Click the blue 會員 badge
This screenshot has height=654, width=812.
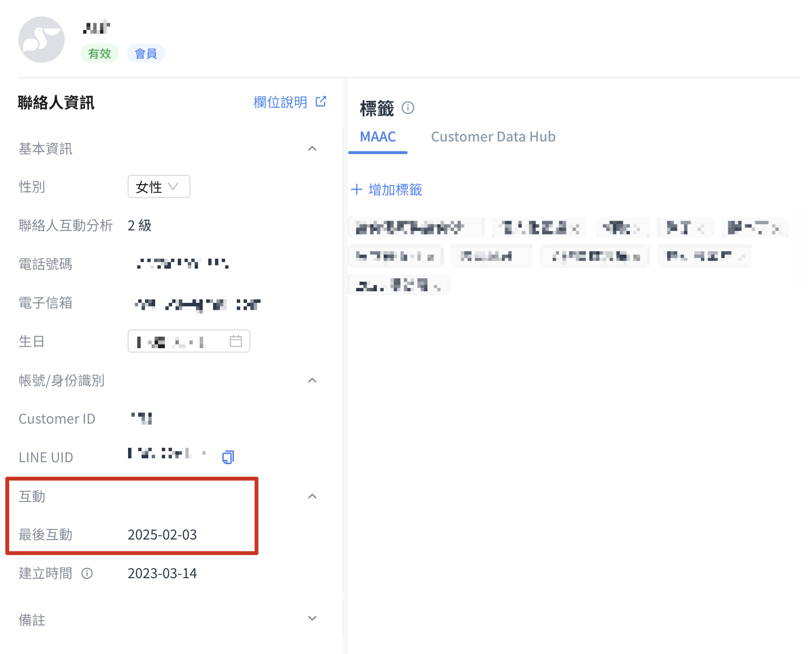[x=145, y=53]
